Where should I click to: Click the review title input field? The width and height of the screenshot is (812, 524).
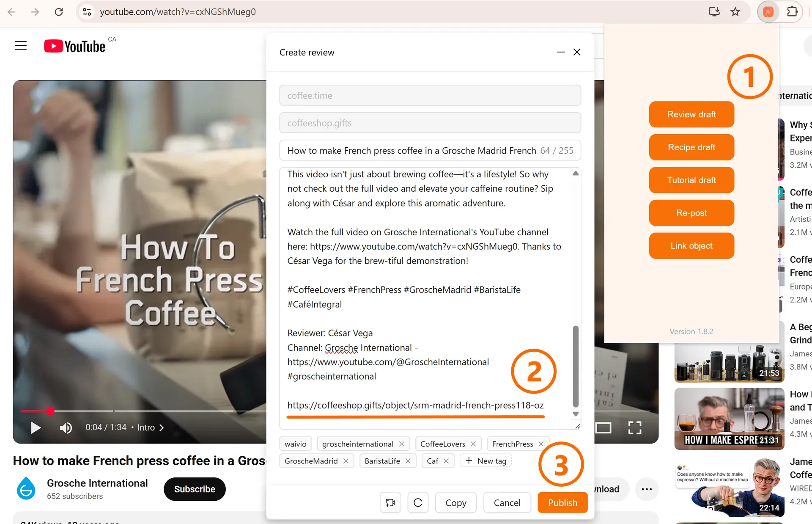[x=412, y=151]
